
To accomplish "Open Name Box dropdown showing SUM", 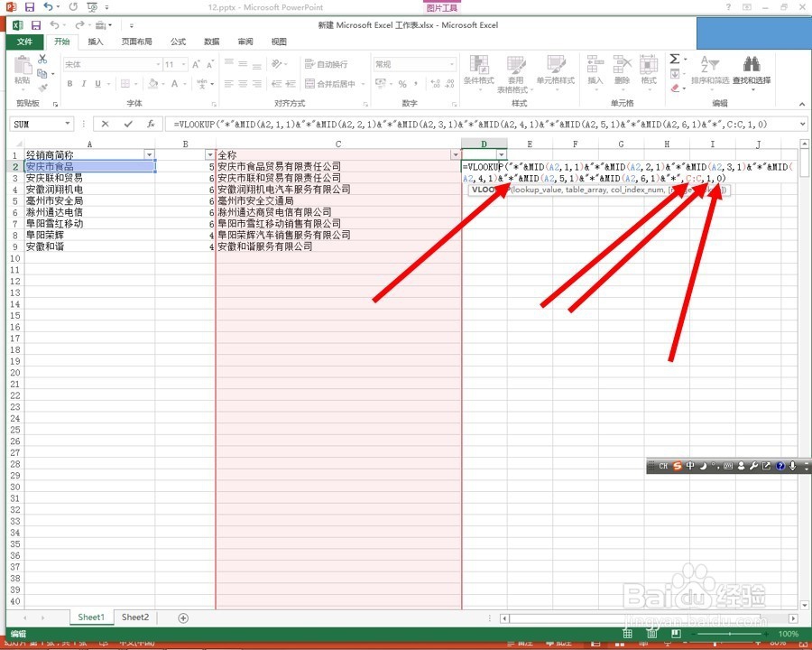I will tap(68, 124).
